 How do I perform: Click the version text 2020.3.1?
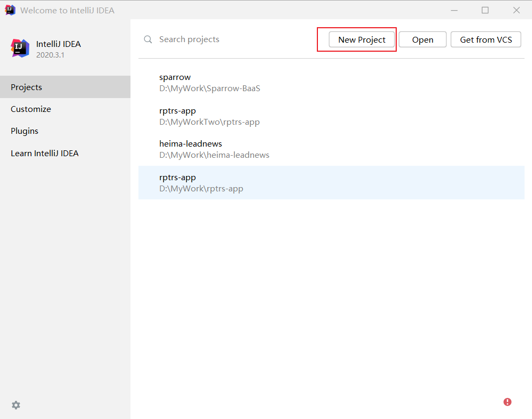[x=50, y=55]
